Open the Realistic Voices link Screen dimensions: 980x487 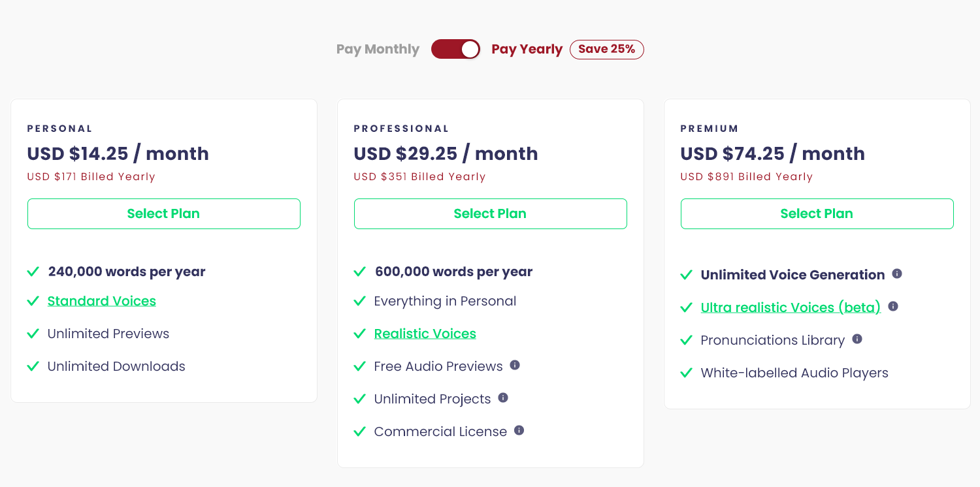(425, 334)
